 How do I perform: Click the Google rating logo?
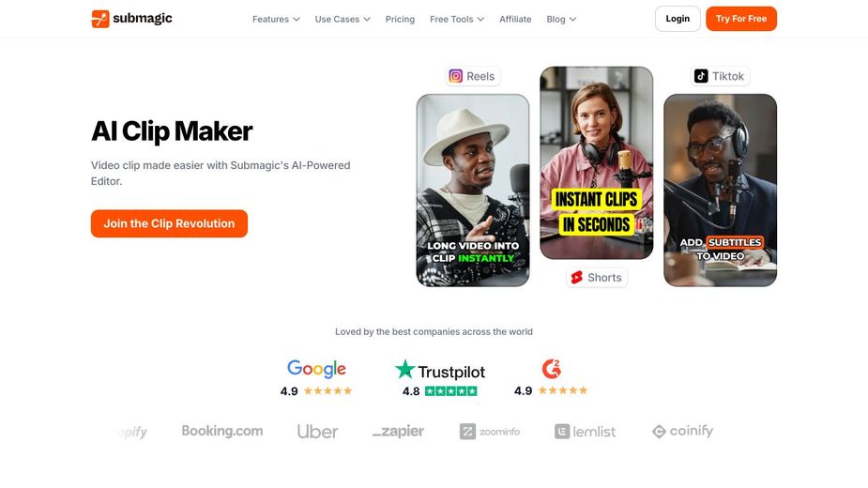click(x=316, y=369)
